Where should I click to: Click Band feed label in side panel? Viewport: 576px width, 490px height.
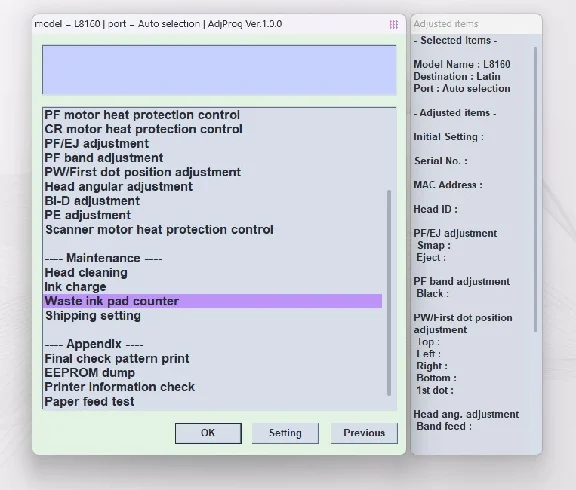click(444, 426)
